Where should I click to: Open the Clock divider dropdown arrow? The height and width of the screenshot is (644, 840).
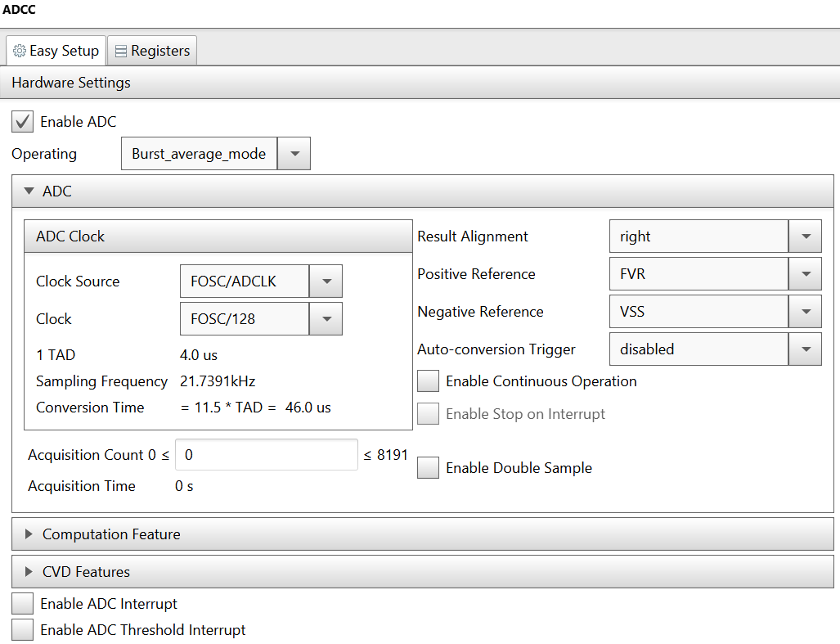tap(326, 319)
